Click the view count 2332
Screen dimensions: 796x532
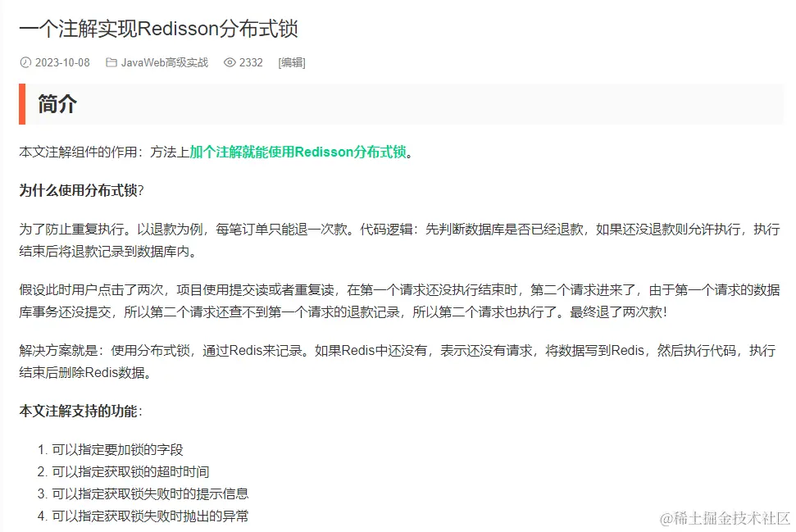[251, 62]
